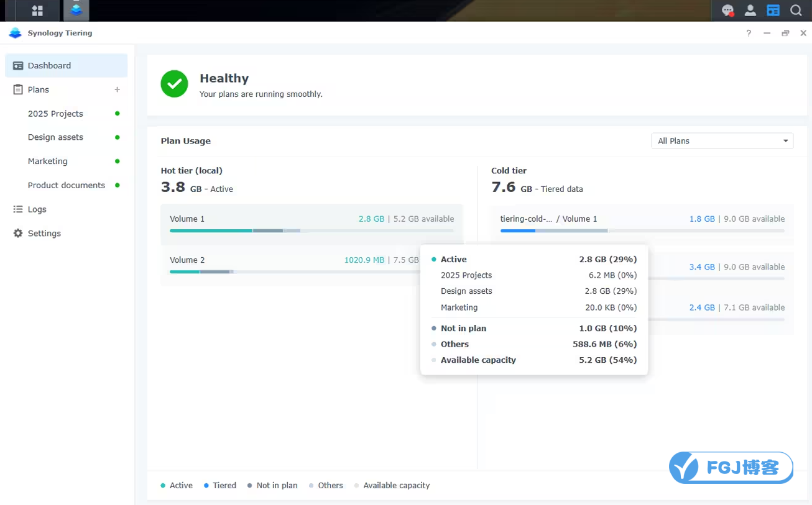Select Marketing in the Plans sidebar
This screenshot has height=505, width=812.
(x=48, y=161)
